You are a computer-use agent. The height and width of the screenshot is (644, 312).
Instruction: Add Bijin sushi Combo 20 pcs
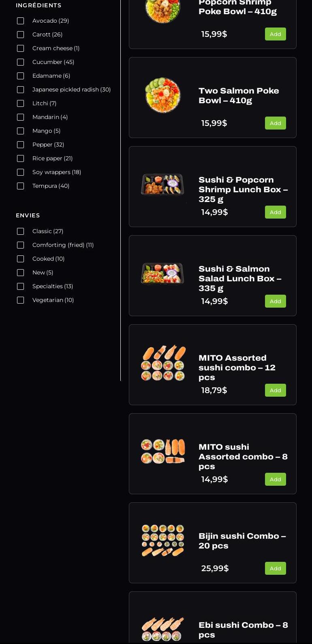276,568
